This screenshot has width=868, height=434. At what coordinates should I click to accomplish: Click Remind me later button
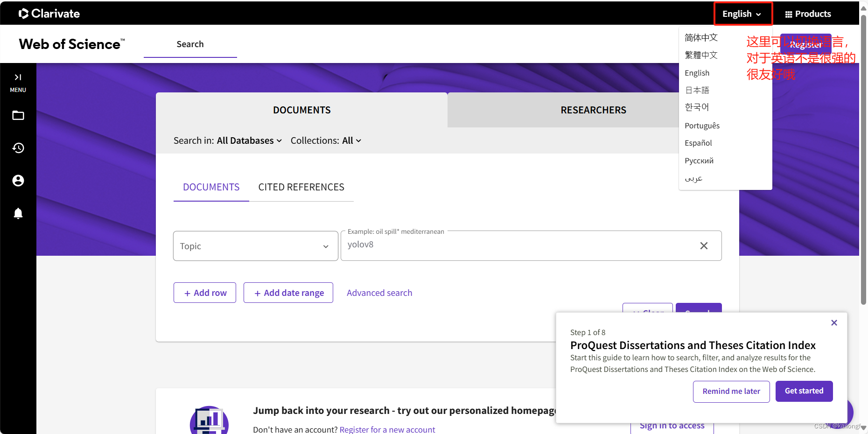point(731,391)
